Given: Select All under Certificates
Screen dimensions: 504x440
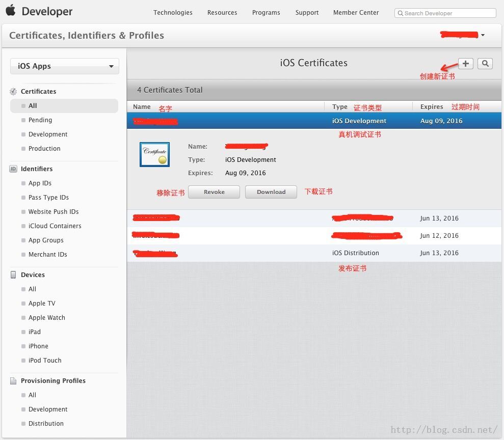Looking at the screenshot, I should click(64, 105).
